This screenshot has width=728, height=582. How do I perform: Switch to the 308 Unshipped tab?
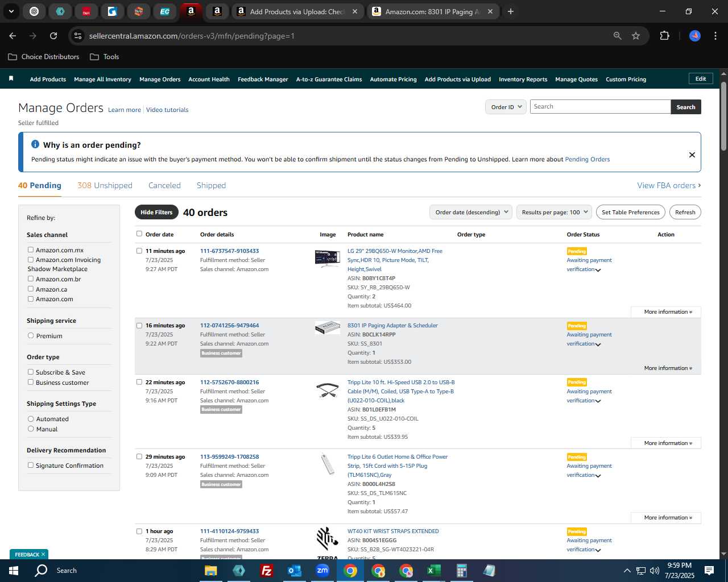click(105, 185)
